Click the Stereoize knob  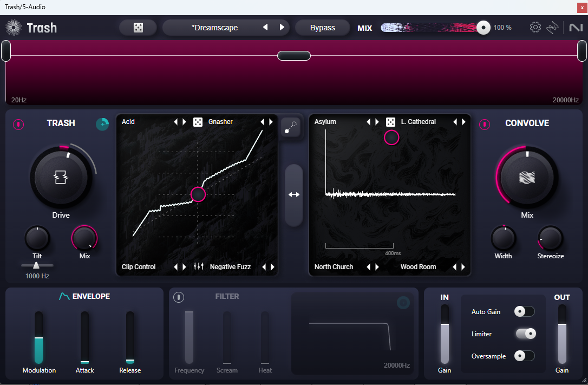[550, 238]
